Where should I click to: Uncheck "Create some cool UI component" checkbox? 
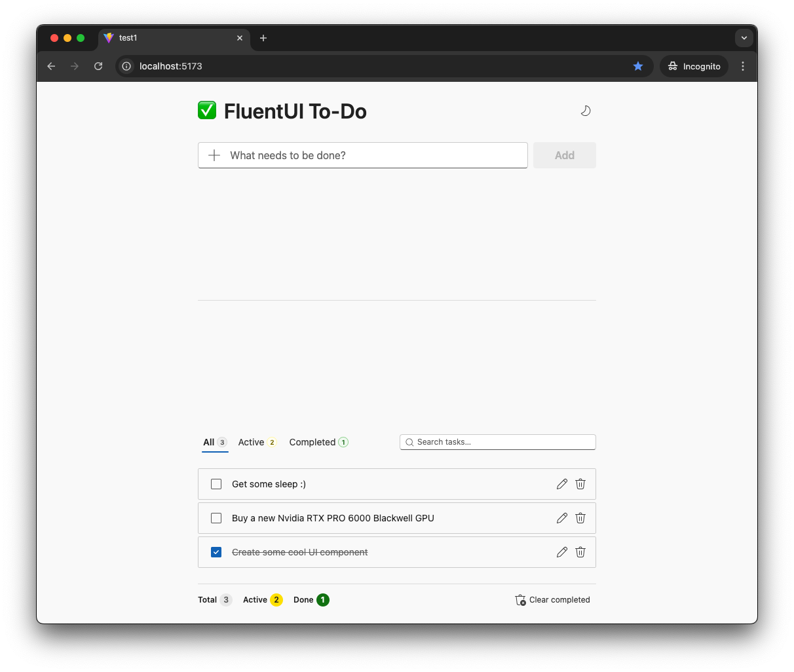[216, 552]
